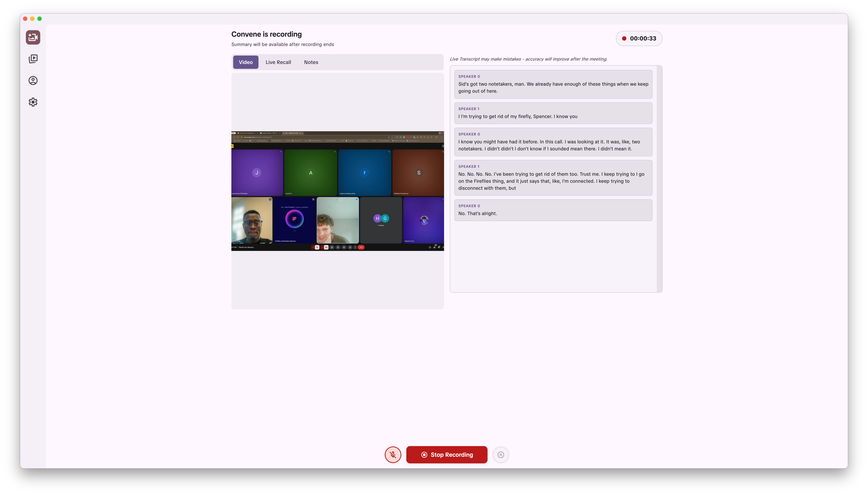The image size is (868, 495).
Task: Click the 00:00:33 recording timer badge
Action: click(639, 38)
